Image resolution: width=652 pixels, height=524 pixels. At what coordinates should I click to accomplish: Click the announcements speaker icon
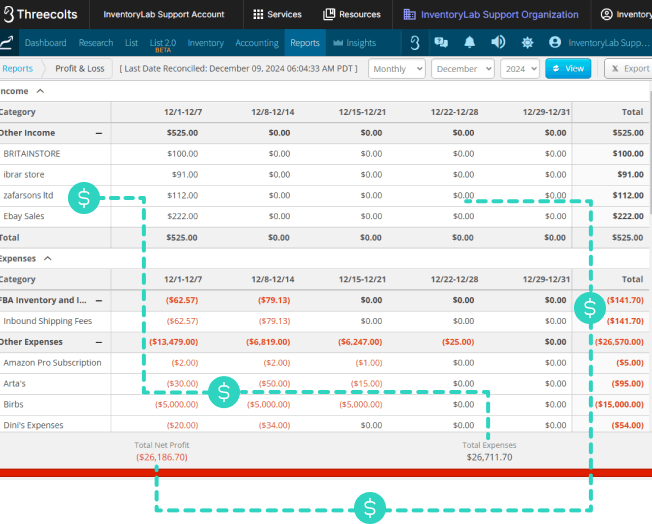tap(498, 42)
